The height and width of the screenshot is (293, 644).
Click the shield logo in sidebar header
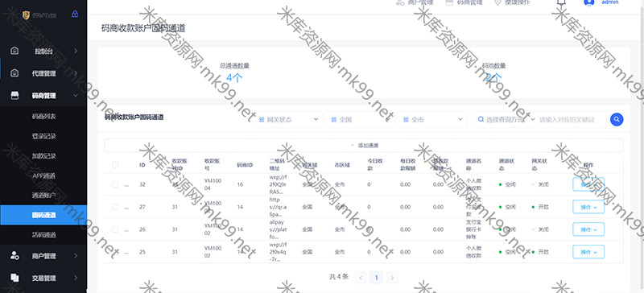(26, 15)
